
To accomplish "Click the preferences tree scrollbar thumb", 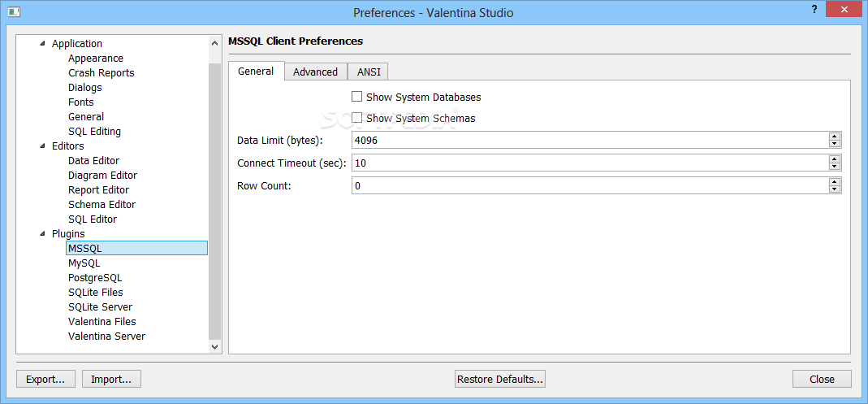I will pos(215,201).
